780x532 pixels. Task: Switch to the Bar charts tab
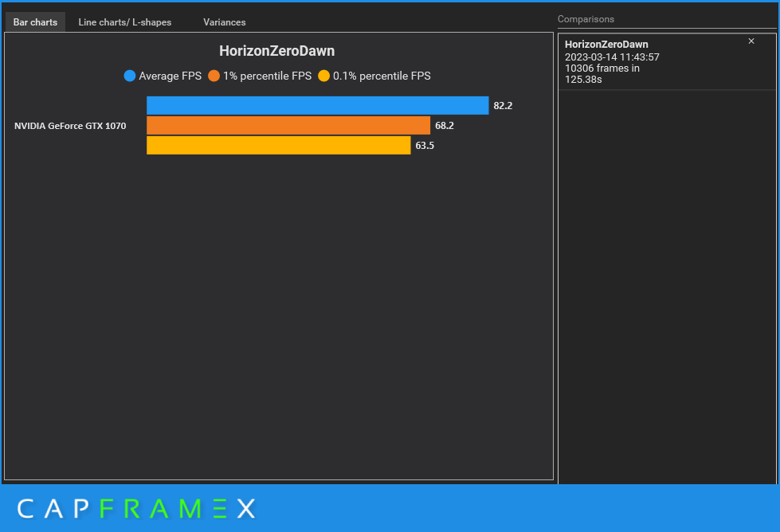[35, 22]
